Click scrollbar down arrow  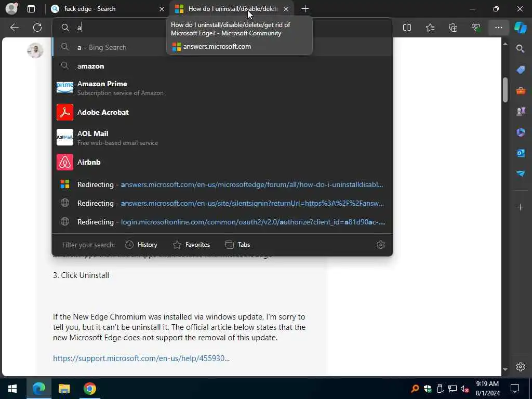pos(505,369)
